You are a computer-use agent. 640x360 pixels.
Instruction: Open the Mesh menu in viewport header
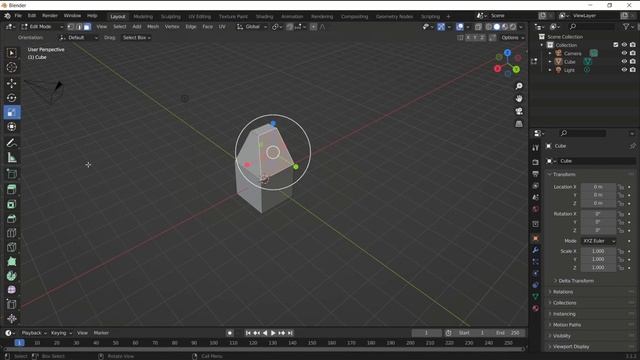pos(153,27)
